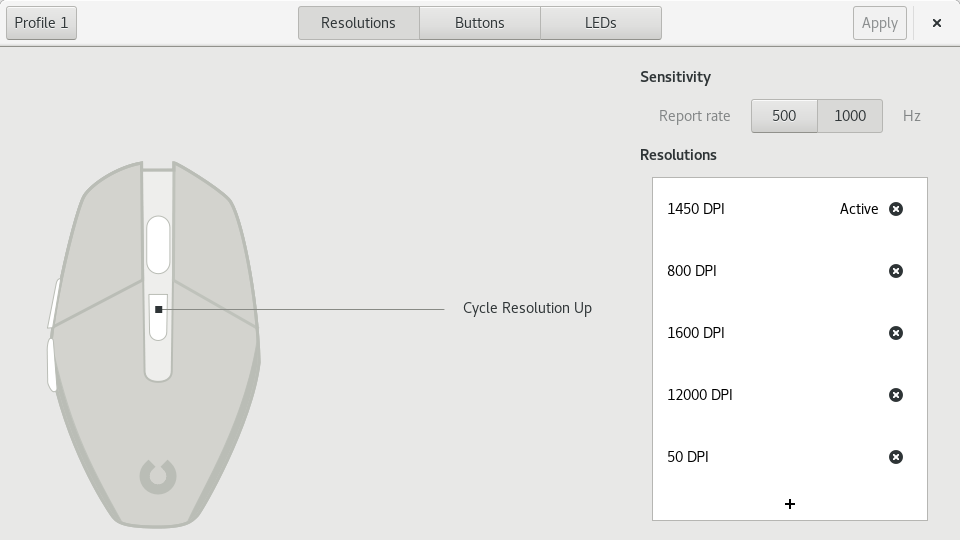The image size is (960, 540).
Task: Expand the 12000 DPI resolution row
Action: coord(760,395)
